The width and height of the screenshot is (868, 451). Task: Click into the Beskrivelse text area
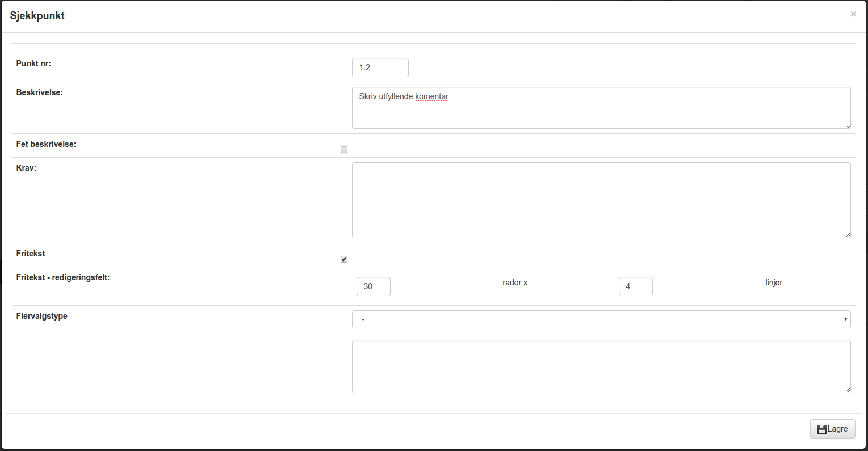tap(601, 108)
